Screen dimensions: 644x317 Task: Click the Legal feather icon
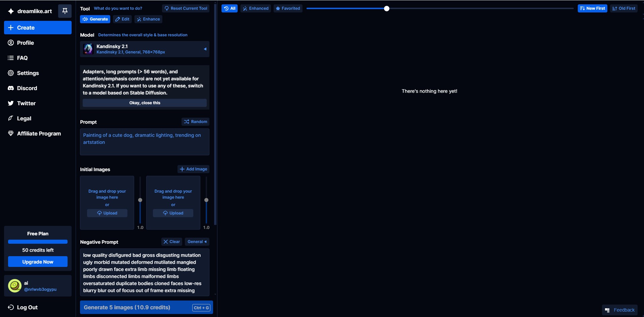pos(11,118)
